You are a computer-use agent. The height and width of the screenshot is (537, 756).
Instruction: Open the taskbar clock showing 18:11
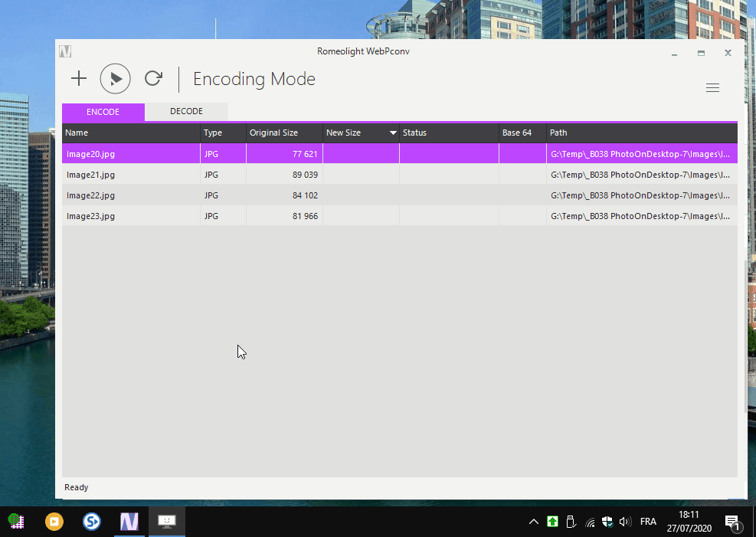689,522
